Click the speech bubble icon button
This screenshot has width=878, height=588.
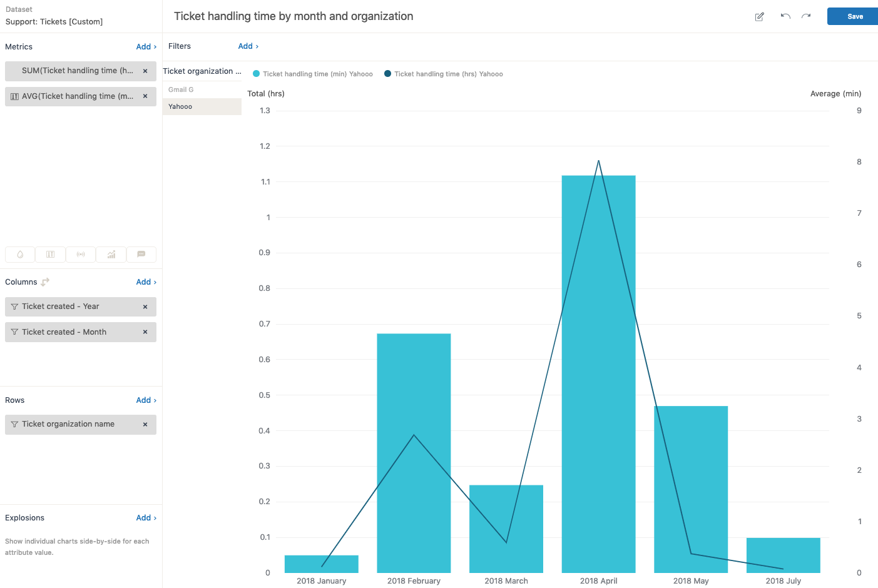(141, 255)
